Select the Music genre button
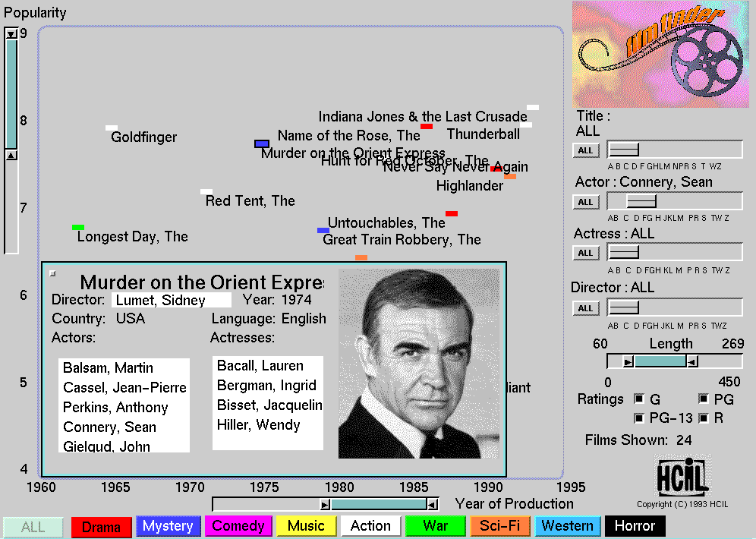756x539 pixels. [306, 526]
